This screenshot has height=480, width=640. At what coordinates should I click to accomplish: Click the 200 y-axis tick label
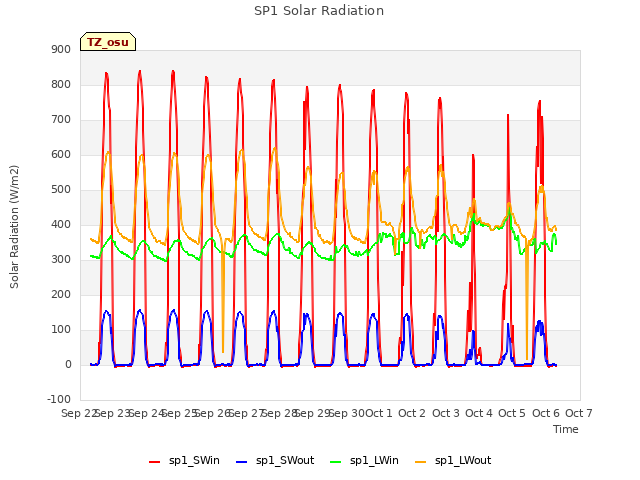[61, 294]
